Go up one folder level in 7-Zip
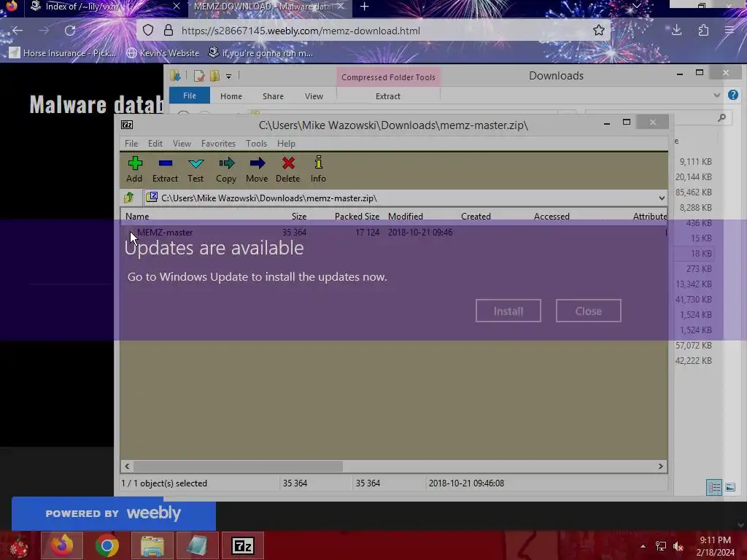Screen dimensions: 747x560 (129, 198)
